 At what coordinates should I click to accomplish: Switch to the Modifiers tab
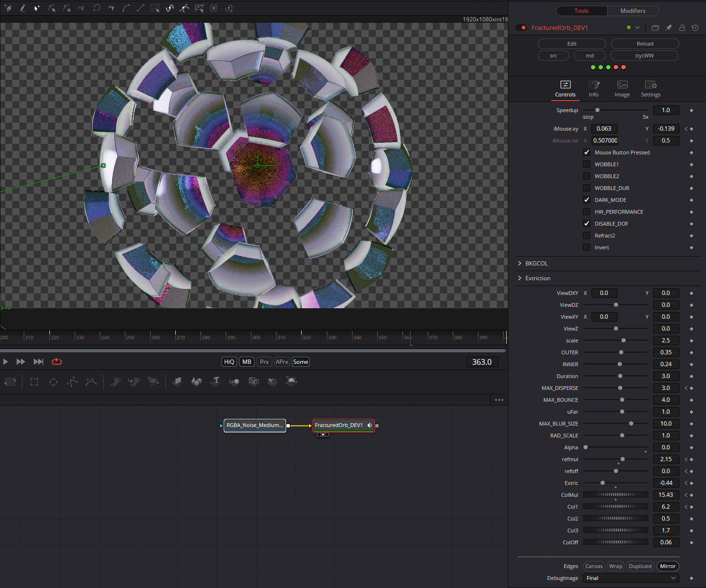(633, 10)
